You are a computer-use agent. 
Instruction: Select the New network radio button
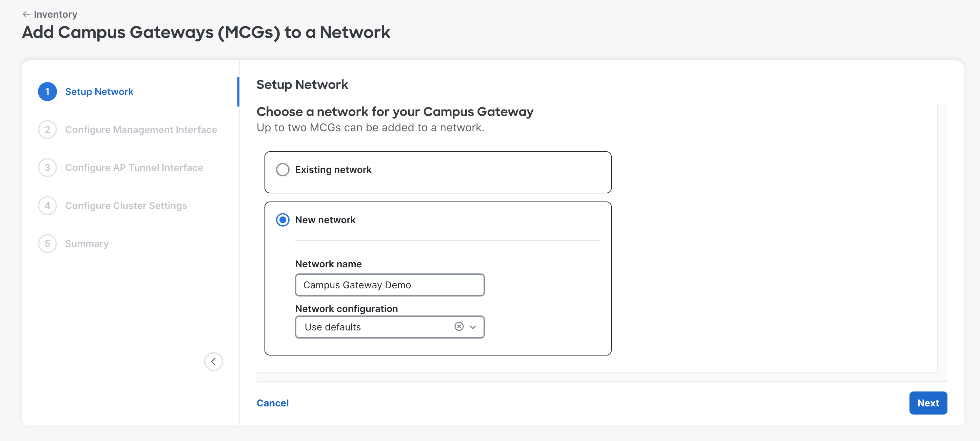pos(283,220)
